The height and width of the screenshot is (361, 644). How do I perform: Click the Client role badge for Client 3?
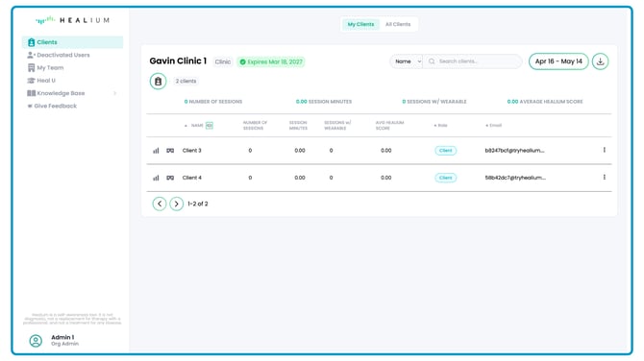tap(446, 151)
